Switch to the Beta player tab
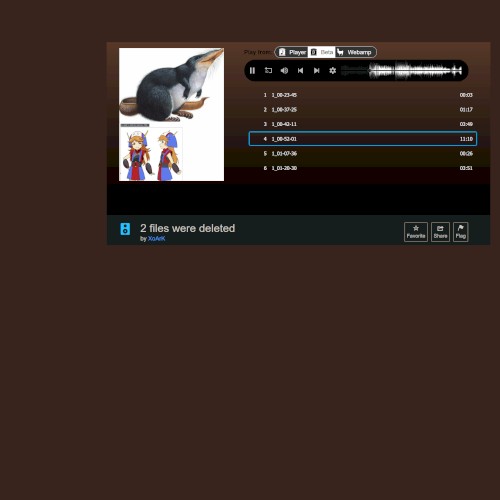Screen dimensions: 500x500 point(322,52)
